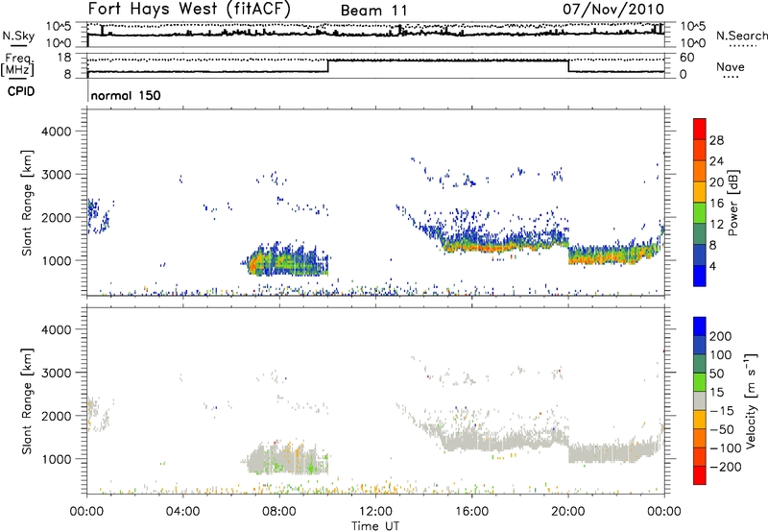Click the 4000 tick on the power panel axis
768x532 pixels.
(56, 132)
